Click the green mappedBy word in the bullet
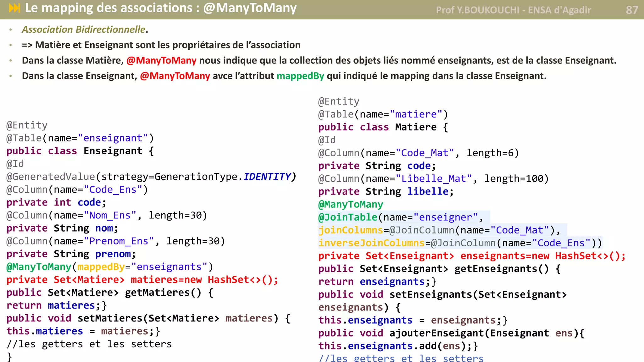This screenshot has height=362, width=644. coord(300,76)
